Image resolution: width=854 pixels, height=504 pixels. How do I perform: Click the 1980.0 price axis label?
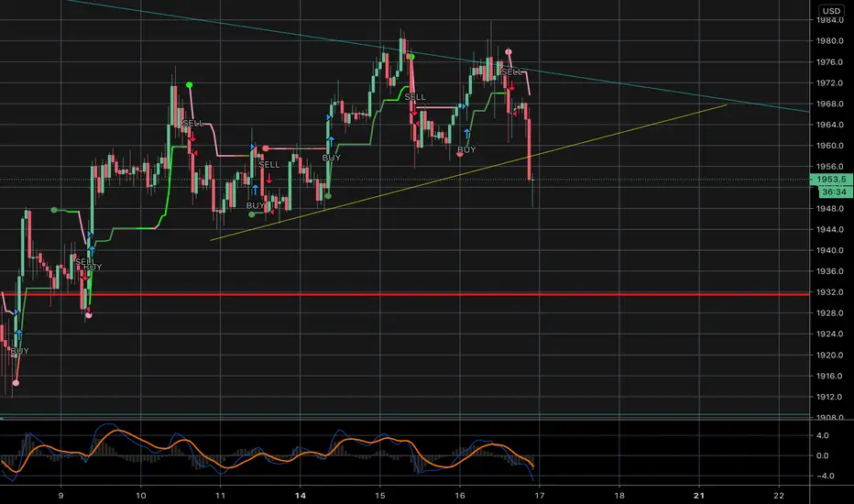(829, 41)
